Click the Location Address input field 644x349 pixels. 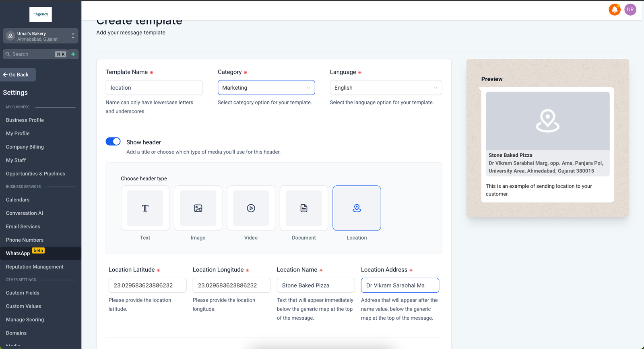[x=400, y=285]
